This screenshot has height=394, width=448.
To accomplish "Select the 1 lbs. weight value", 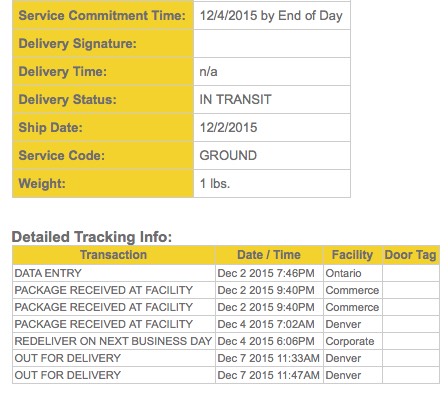I will [x=215, y=184].
